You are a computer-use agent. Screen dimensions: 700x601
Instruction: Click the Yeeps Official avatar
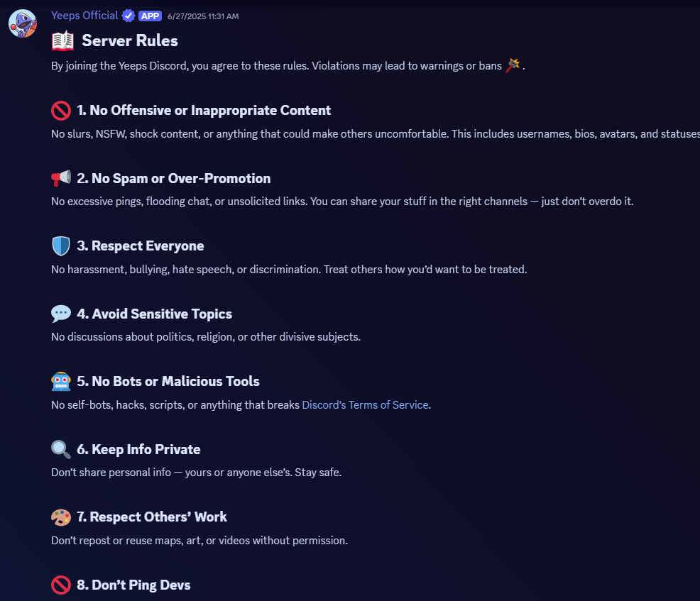pyautogui.click(x=22, y=23)
